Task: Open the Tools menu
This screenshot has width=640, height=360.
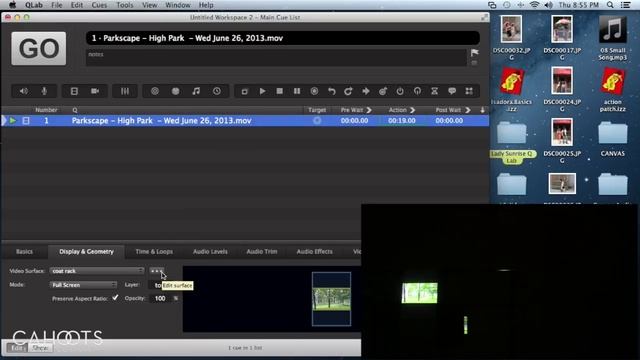Action: tap(124, 5)
